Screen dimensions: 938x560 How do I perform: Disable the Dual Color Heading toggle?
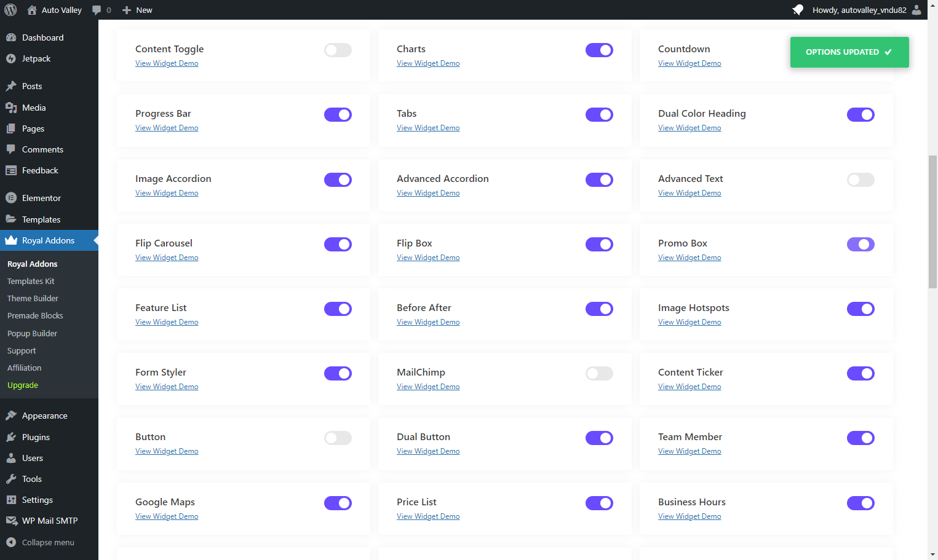pyautogui.click(x=860, y=114)
